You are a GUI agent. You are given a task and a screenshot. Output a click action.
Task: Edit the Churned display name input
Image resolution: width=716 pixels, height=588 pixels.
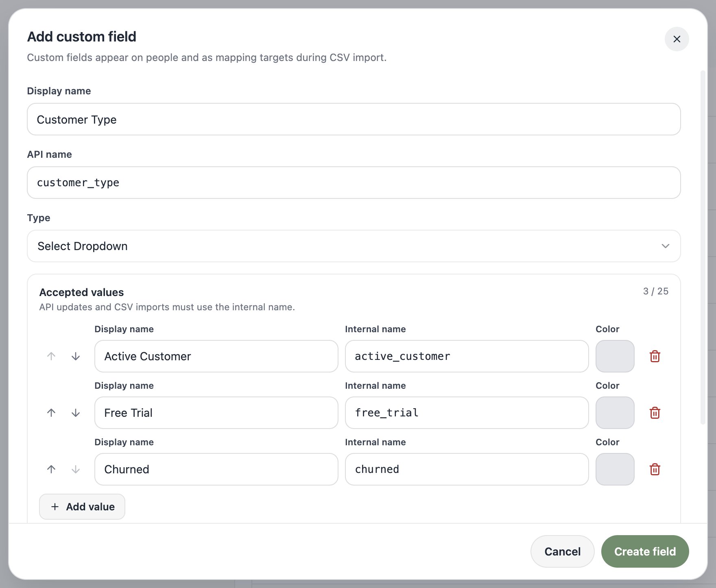216,469
